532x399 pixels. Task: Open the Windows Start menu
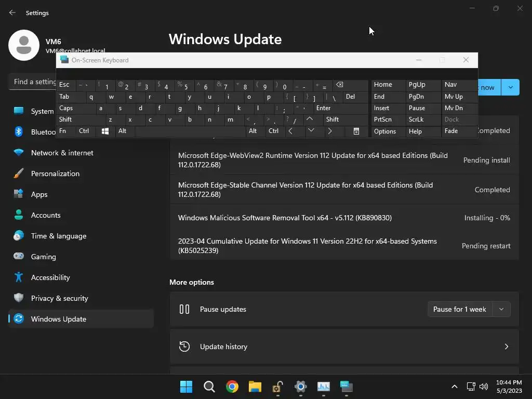point(186,387)
